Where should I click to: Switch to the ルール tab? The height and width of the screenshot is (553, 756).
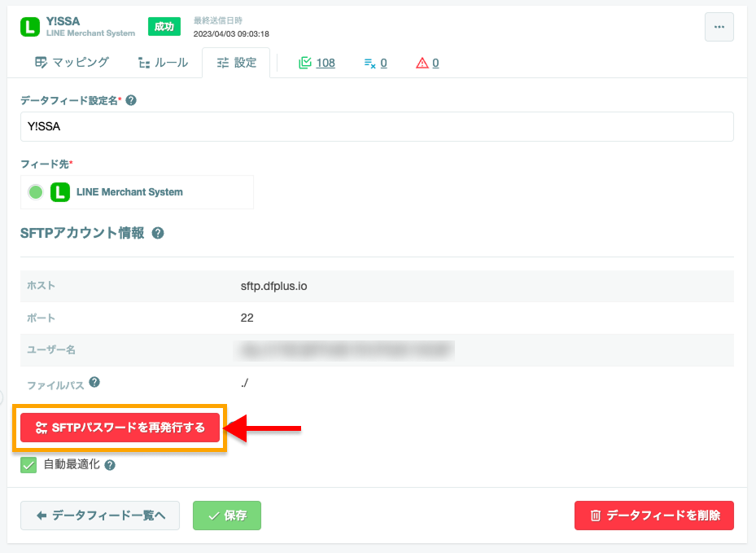(x=163, y=63)
